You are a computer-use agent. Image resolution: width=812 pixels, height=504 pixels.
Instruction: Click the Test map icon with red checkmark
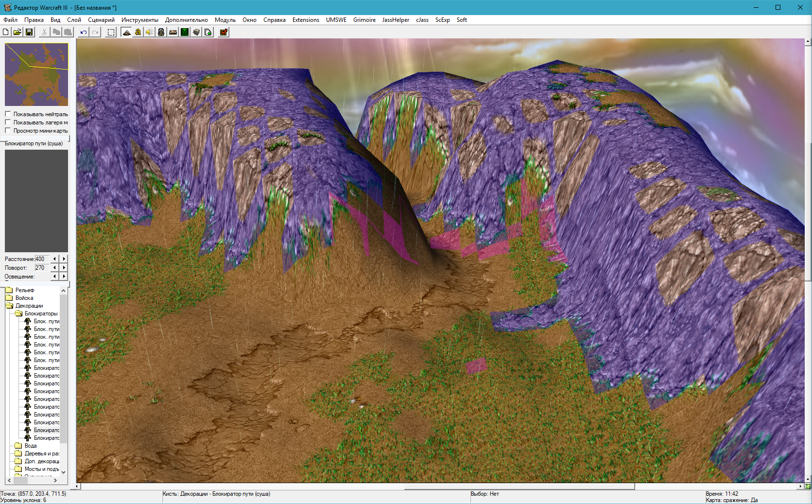tap(224, 32)
